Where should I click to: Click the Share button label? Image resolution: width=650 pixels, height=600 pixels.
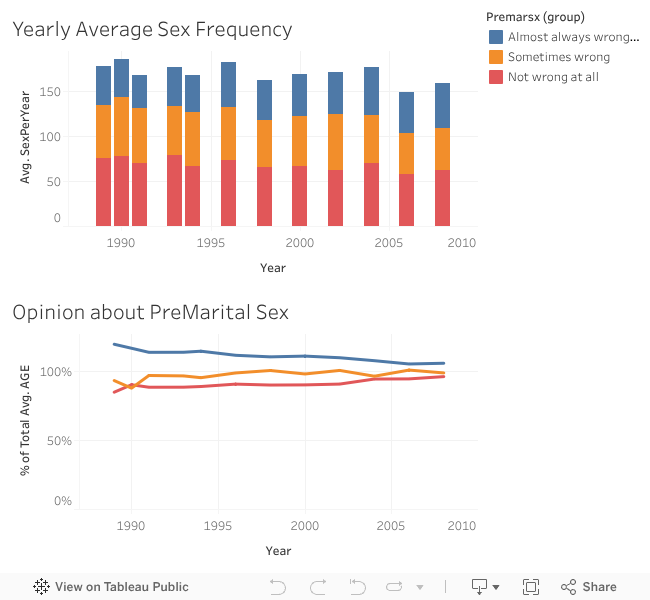pyautogui.click(x=599, y=587)
